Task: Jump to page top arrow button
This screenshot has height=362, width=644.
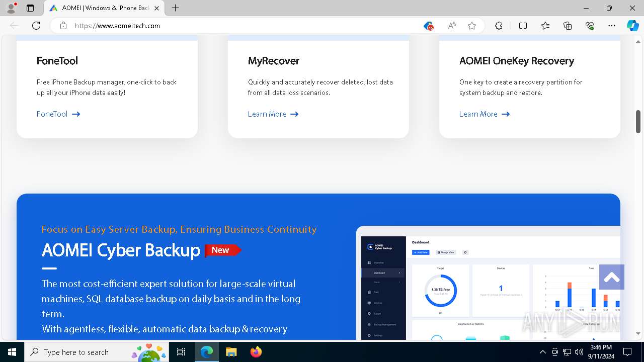Action: pos(612,277)
